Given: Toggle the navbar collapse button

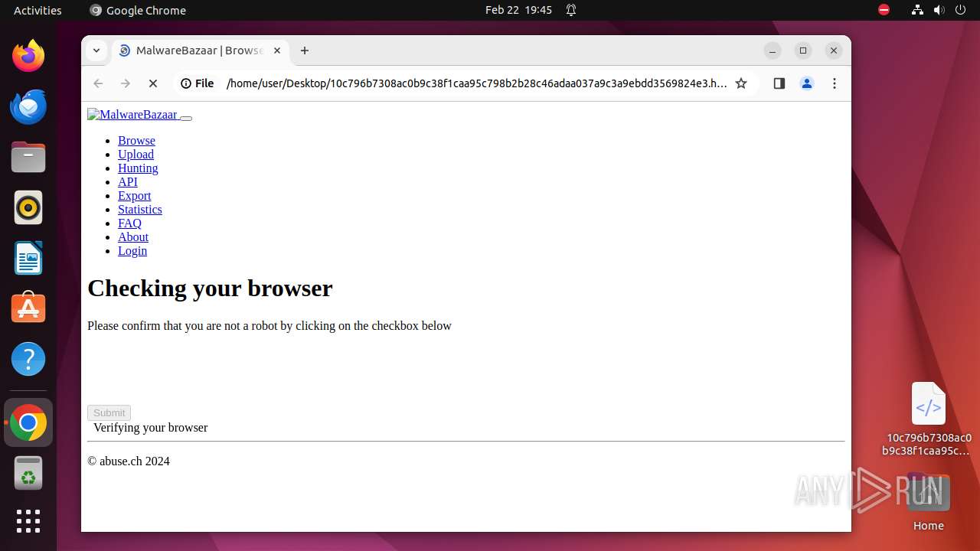Looking at the screenshot, I should coord(186,118).
